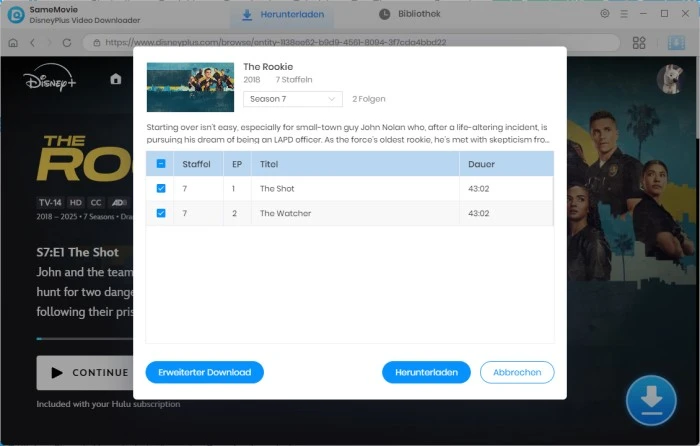The image size is (700, 446).
Task: Click the URL address bar
Action: click(350, 43)
